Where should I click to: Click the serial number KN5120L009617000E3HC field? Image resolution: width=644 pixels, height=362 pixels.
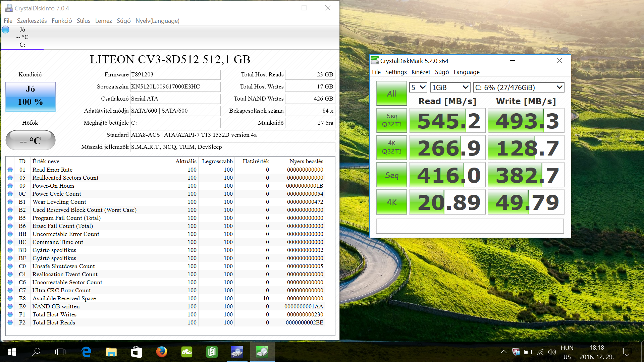175,86
